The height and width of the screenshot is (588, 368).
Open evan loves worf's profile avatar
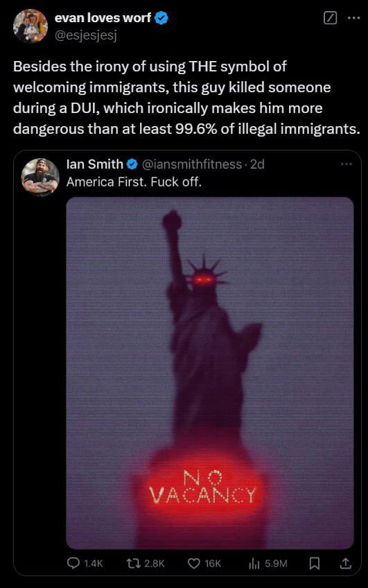[x=30, y=26]
